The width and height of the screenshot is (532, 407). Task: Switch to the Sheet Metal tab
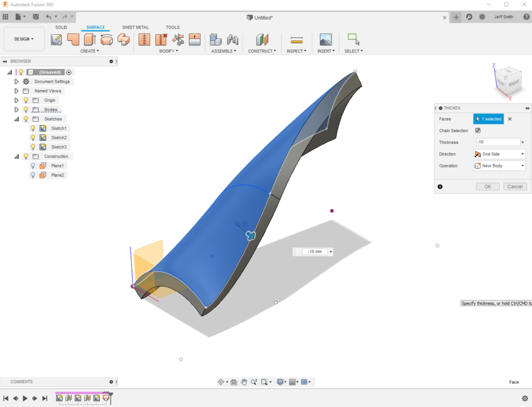point(135,28)
